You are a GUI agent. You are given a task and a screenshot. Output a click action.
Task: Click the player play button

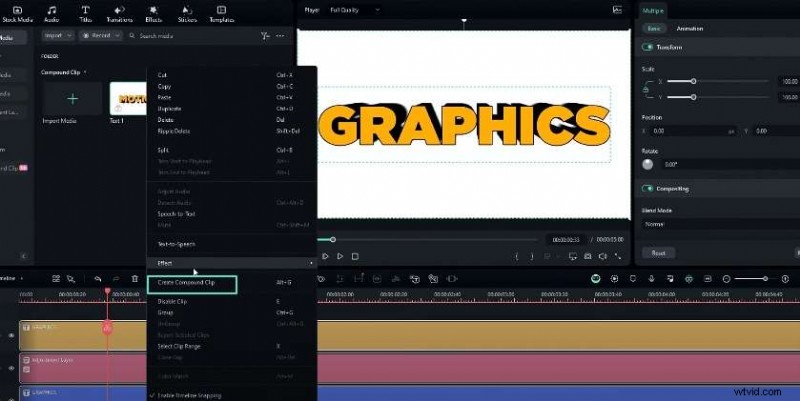[340, 256]
